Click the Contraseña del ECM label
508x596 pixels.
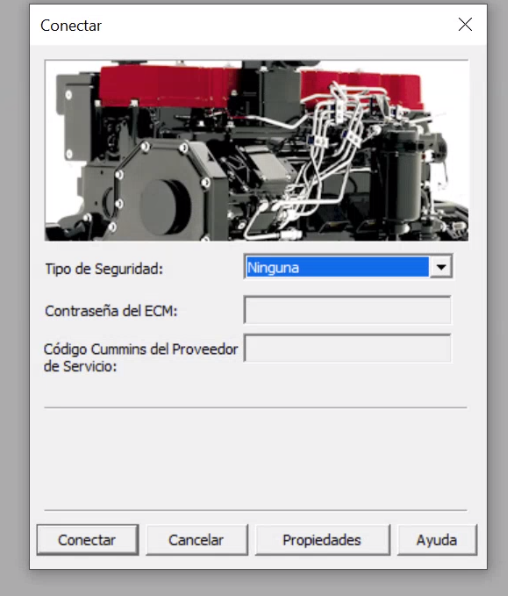tap(111, 311)
